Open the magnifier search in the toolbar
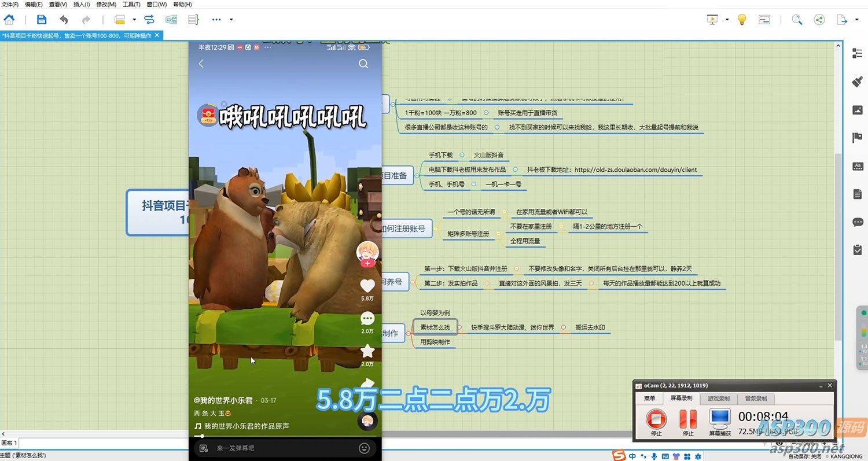 click(797, 20)
